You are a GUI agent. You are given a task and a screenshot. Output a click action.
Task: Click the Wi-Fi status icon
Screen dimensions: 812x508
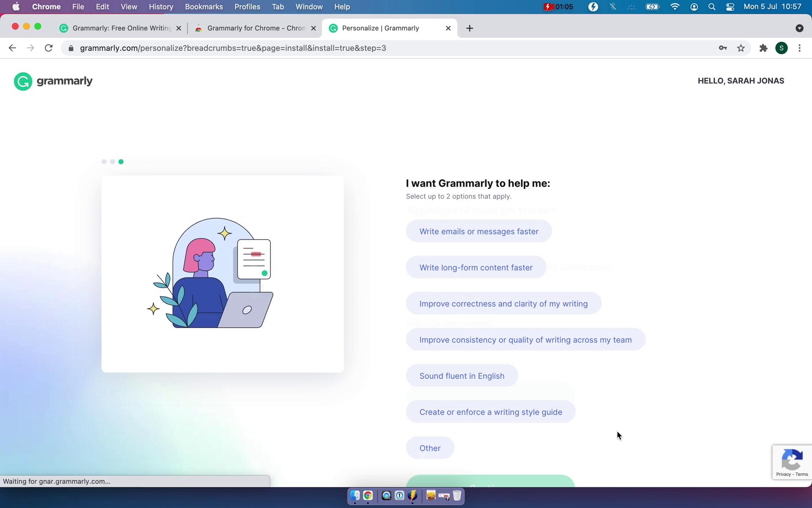point(675,7)
